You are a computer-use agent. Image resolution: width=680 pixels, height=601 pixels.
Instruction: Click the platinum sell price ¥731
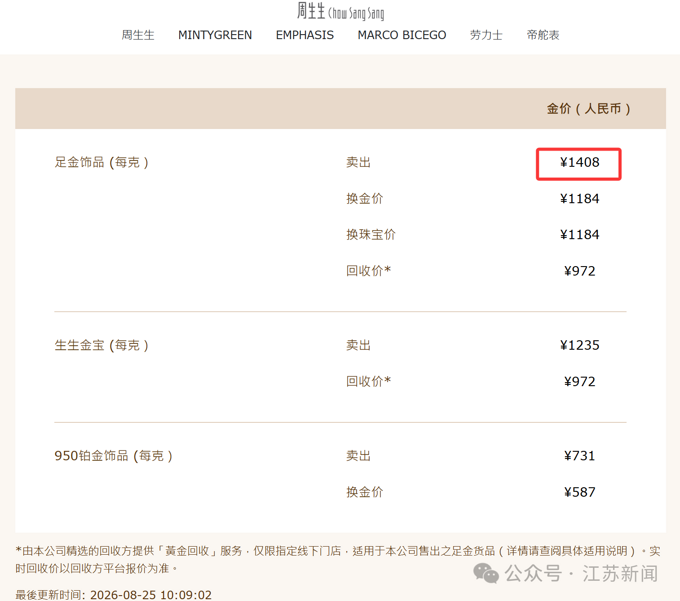coord(579,456)
